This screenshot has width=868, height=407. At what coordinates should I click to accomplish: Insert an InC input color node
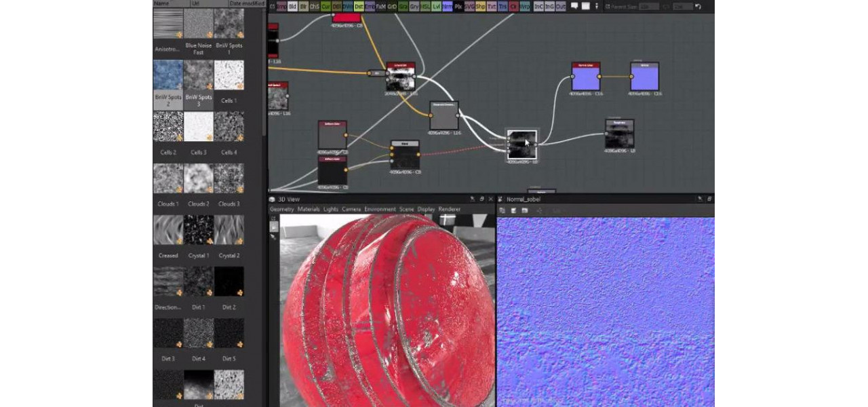click(x=538, y=6)
